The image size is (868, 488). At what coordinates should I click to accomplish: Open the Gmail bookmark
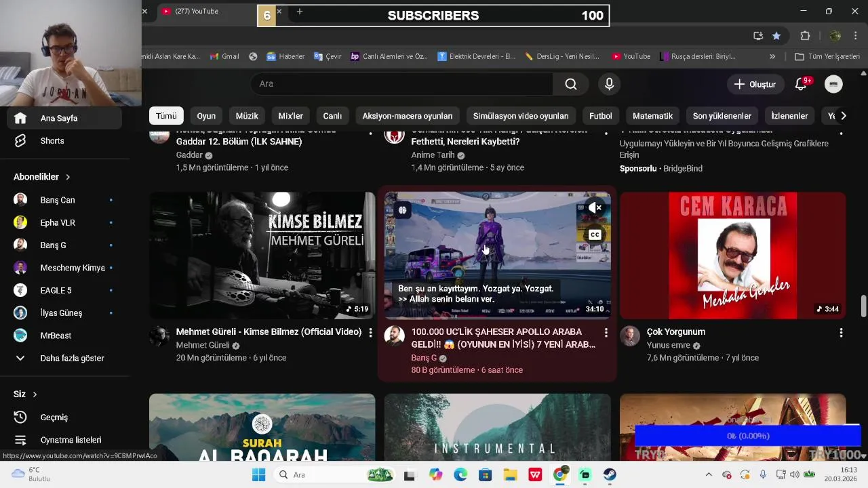click(x=224, y=56)
